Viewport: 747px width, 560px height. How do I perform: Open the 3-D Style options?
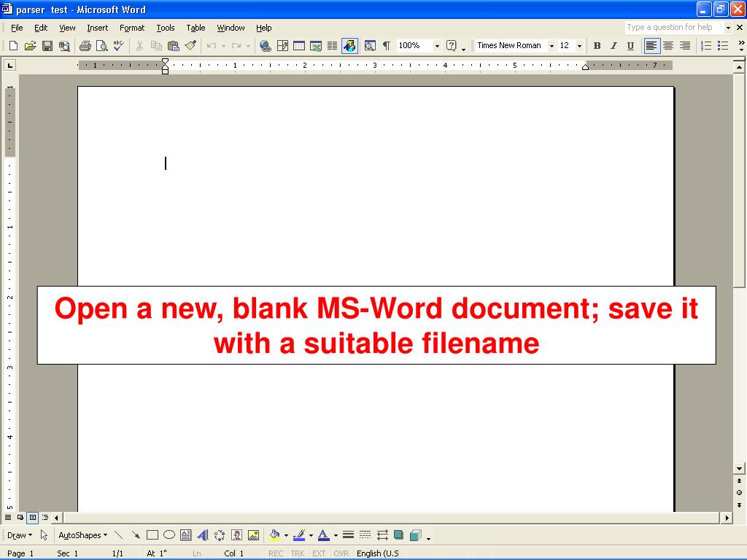(x=415, y=535)
